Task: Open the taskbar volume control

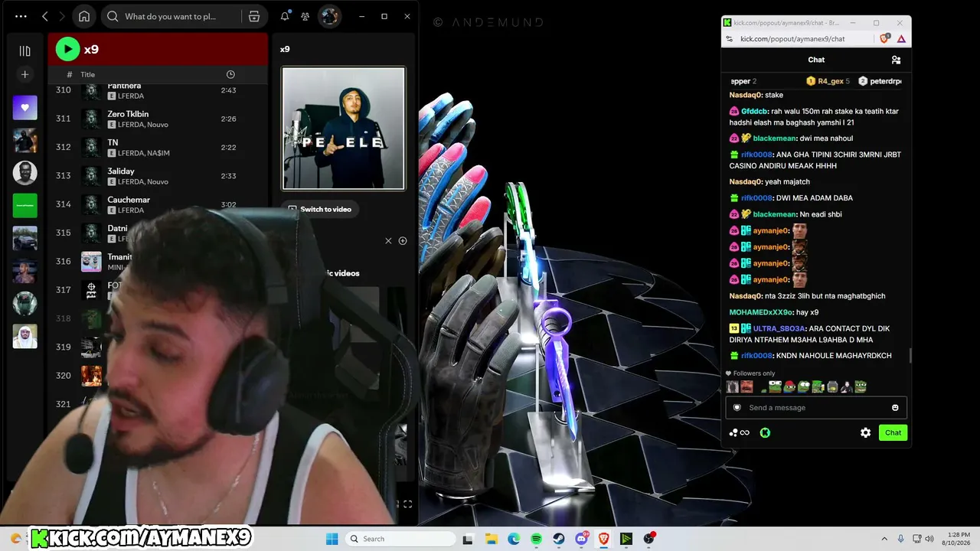Action: click(929, 539)
